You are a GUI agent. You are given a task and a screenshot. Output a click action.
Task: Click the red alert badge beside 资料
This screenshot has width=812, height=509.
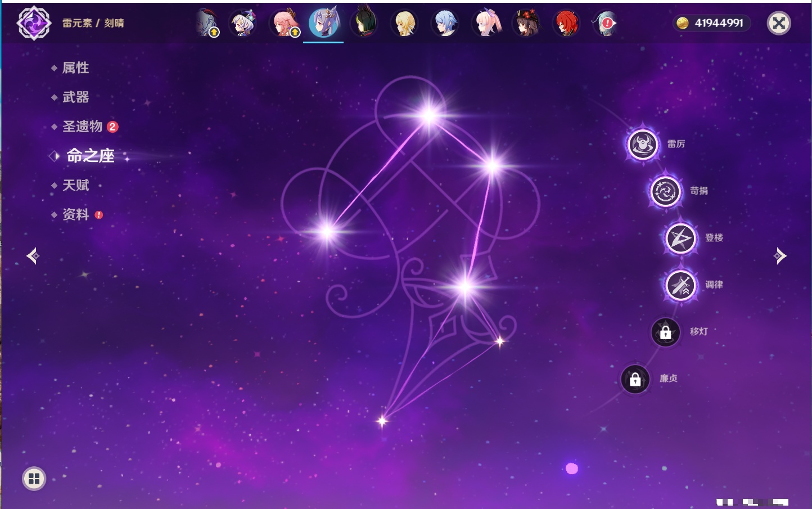pos(99,215)
